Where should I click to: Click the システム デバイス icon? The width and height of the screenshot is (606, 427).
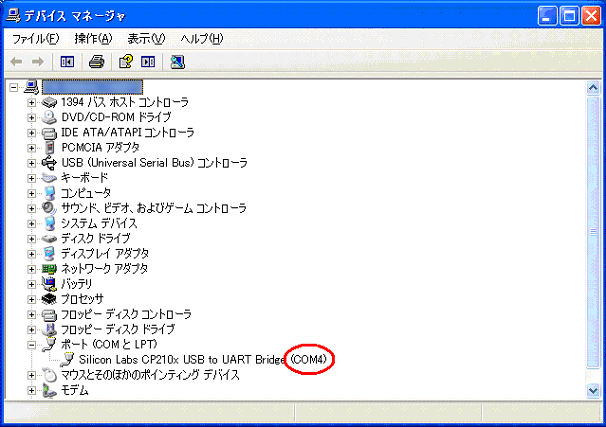(x=49, y=223)
